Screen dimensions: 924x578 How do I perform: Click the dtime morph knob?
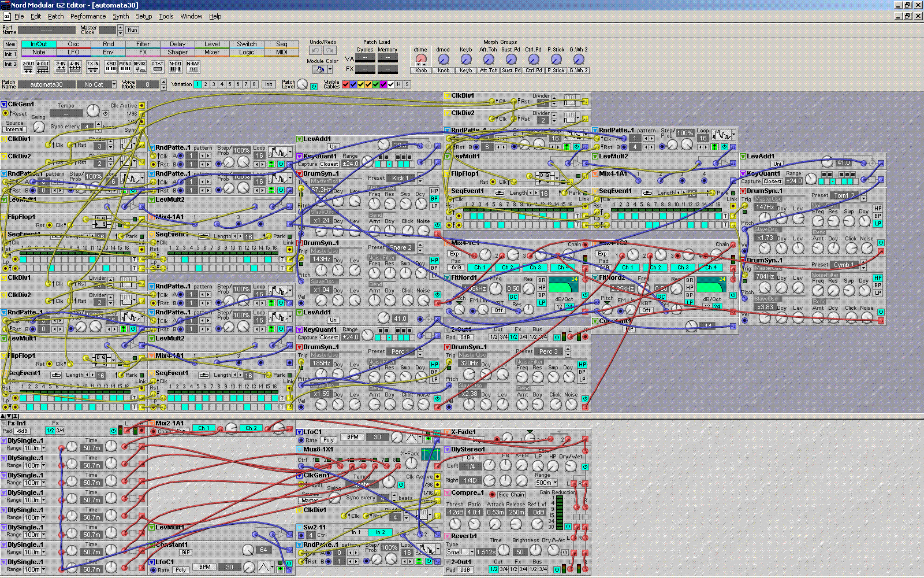(x=421, y=60)
